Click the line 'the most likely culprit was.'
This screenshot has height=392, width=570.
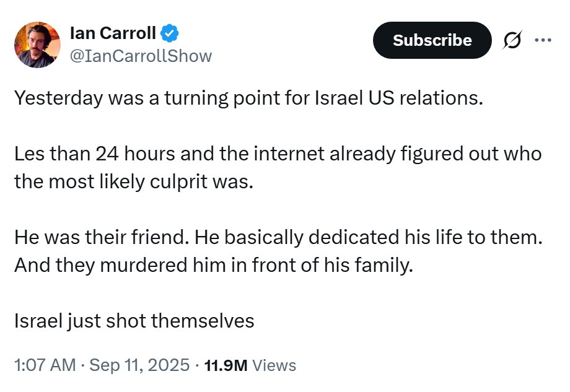tap(134, 181)
